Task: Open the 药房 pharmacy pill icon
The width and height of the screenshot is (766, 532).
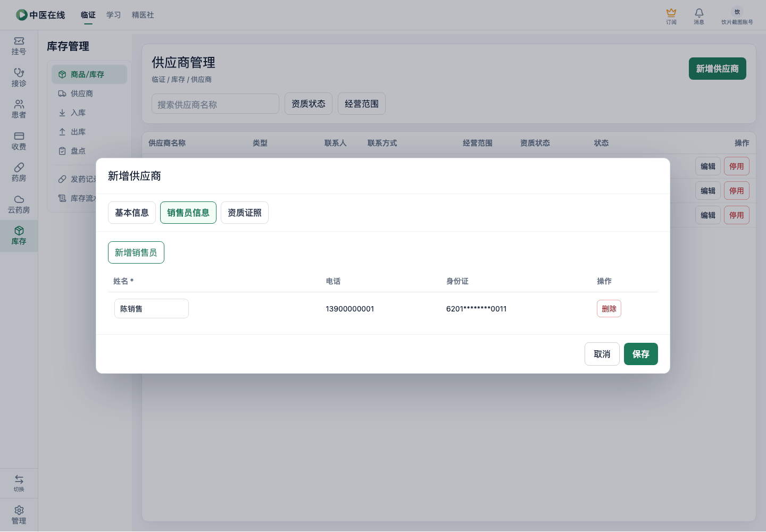Action: coord(19,167)
